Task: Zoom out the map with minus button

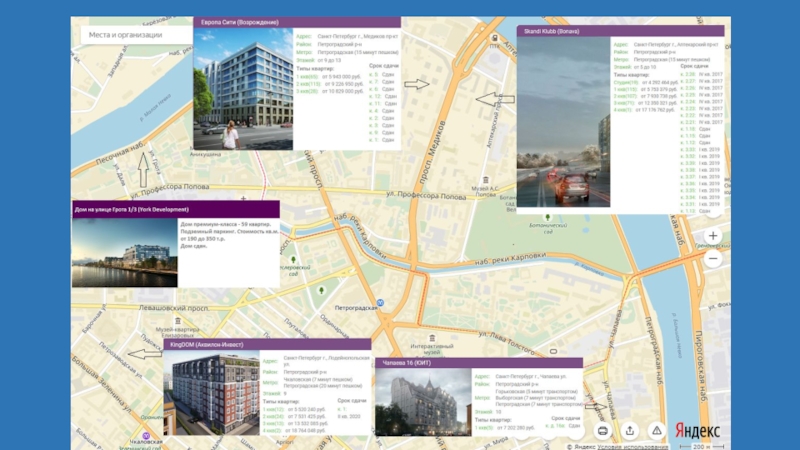Action: tap(713, 259)
